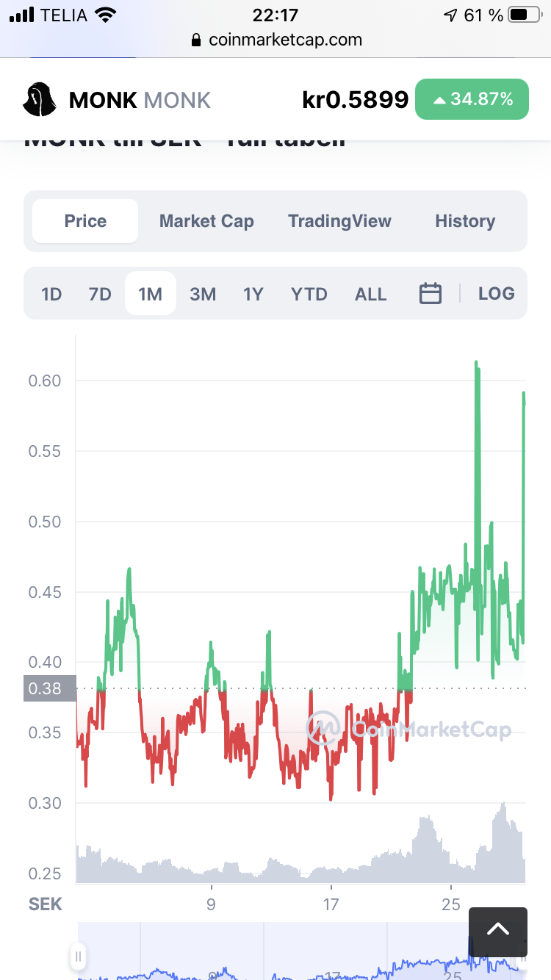Tap the SEK currency axis label
This screenshot has width=551, height=980.
pos(45,904)
